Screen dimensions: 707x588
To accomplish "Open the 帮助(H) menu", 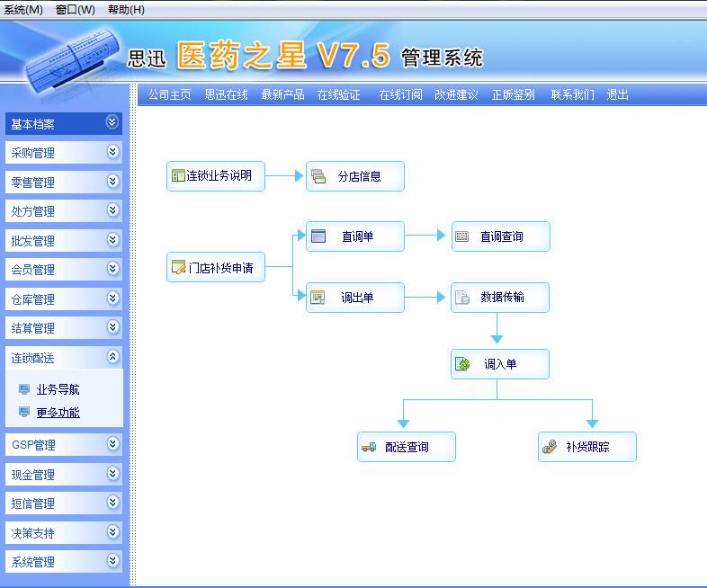I will point(126,10).
